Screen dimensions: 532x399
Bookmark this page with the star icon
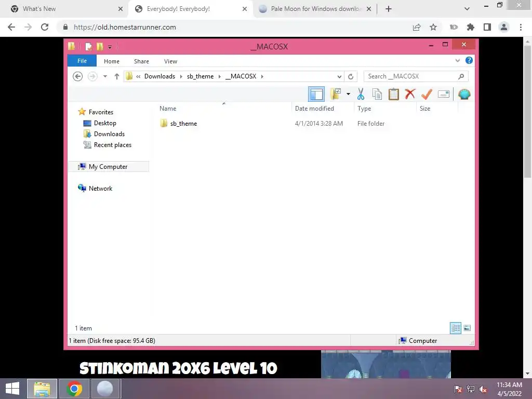[433, 27]
